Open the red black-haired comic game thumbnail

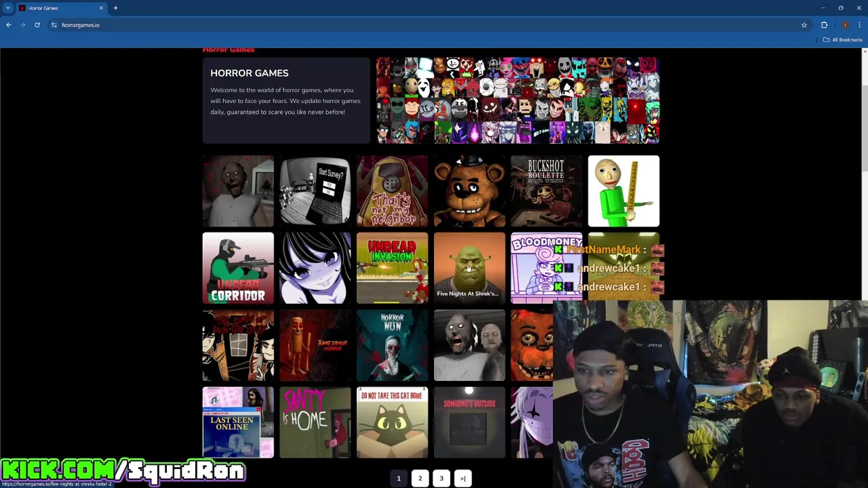[x=238, y=346]
